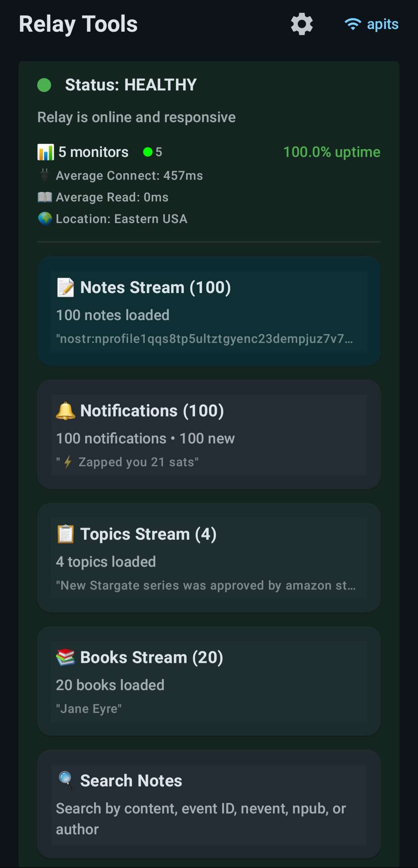
Task: Open settings via the gear icon
Action: (x=302, y=24)
